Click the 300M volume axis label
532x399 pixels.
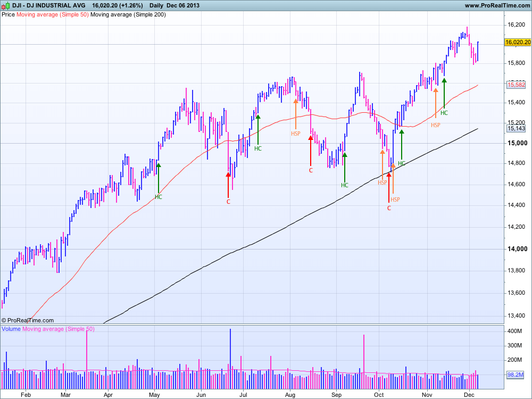point(514,345)
